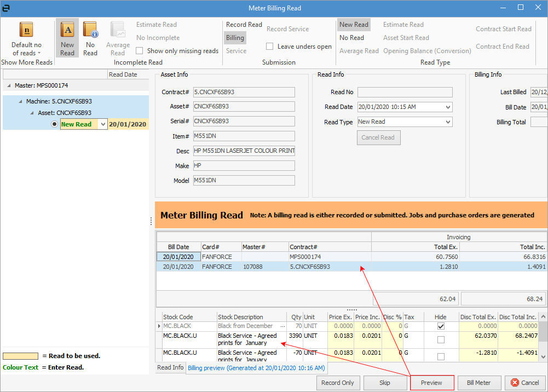Image resolution: width=548 pixels, height=392 pixels.
Task: Click the Preview button
Action: pos(431,383)
